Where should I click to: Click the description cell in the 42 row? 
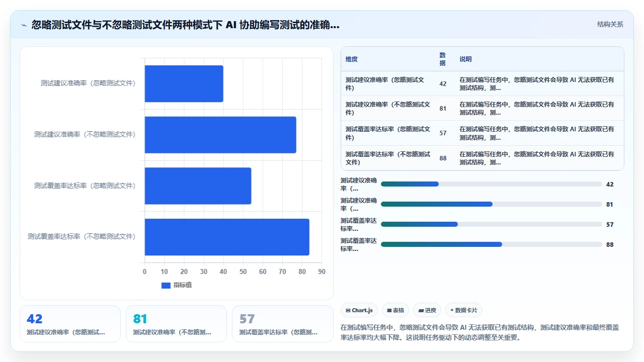click(537, 84)
